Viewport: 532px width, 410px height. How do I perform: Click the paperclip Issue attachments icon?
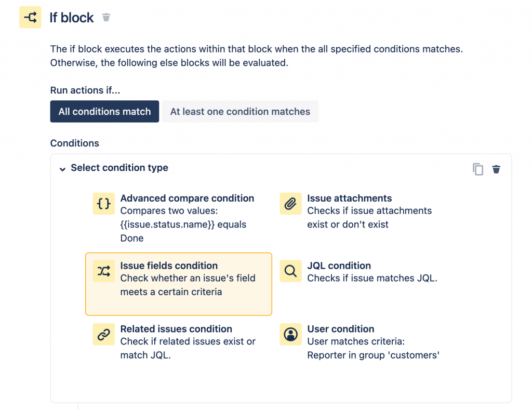pos(290,204)
